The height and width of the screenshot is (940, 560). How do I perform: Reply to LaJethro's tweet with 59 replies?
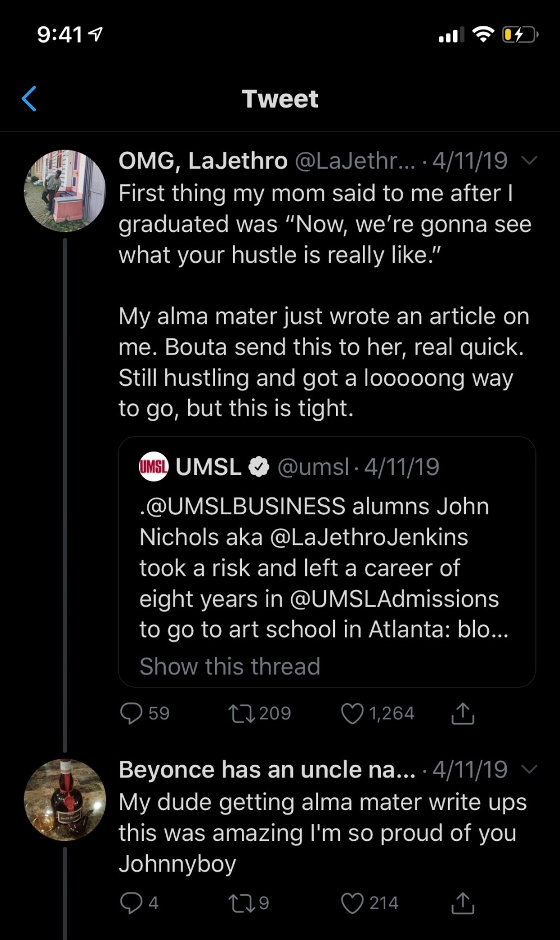coord(132,713)
